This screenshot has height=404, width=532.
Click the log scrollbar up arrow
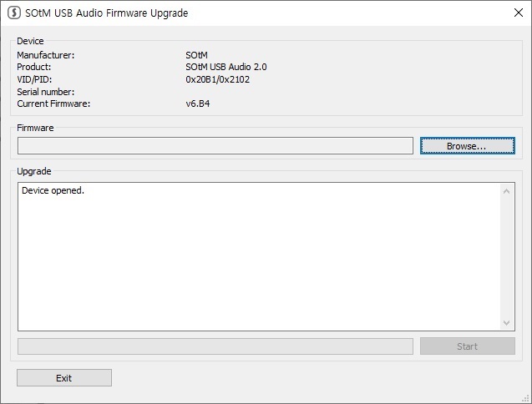coord(507,191)
